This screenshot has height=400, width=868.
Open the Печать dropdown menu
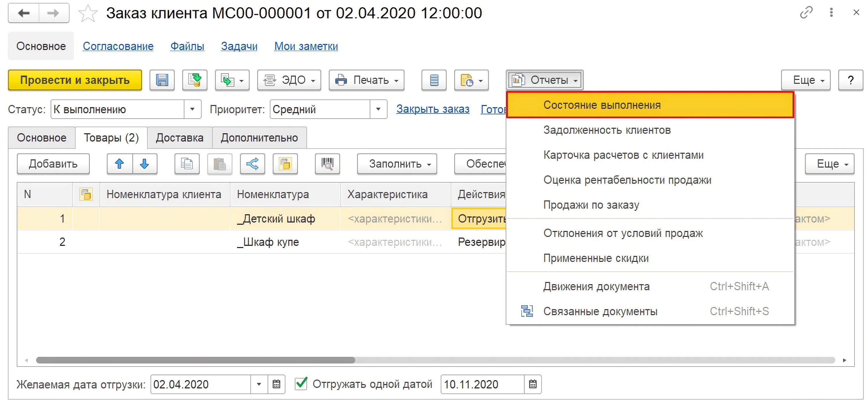[366, 80]
